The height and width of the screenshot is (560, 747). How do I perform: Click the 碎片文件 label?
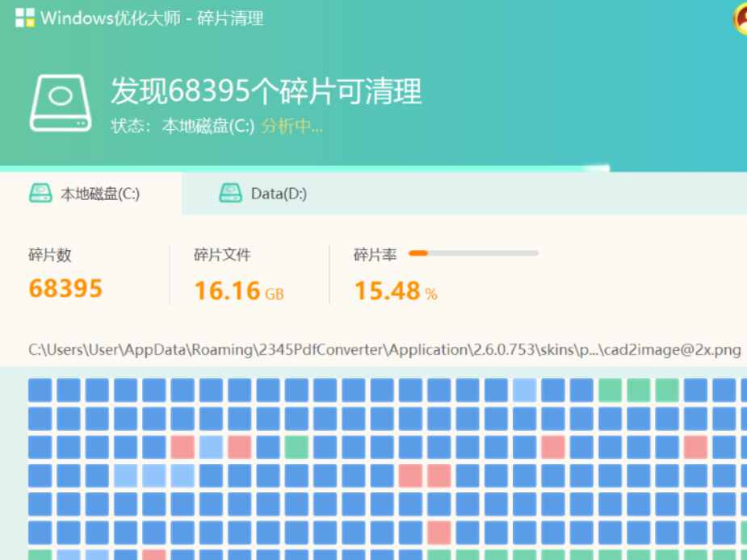pos(222,255)
